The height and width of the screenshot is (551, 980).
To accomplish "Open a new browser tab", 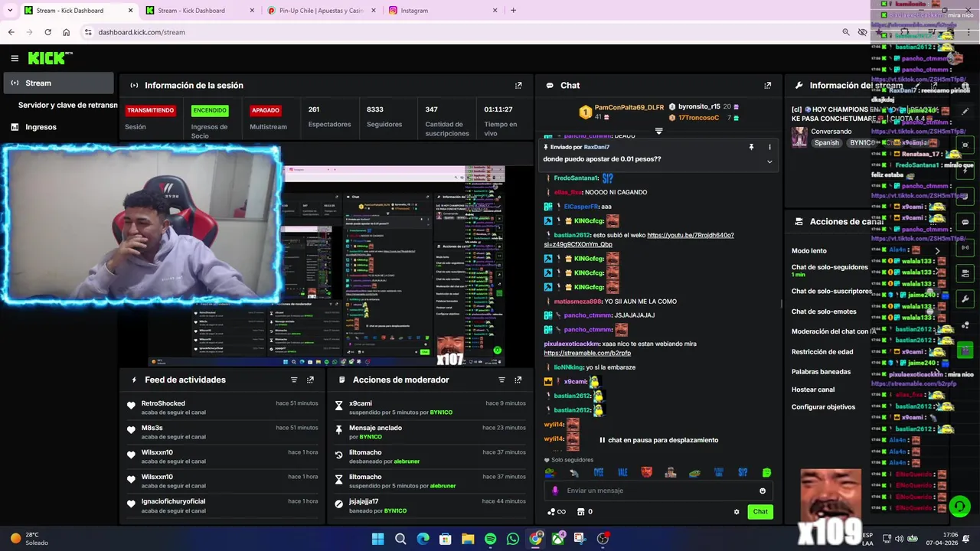I will point(513,11).
